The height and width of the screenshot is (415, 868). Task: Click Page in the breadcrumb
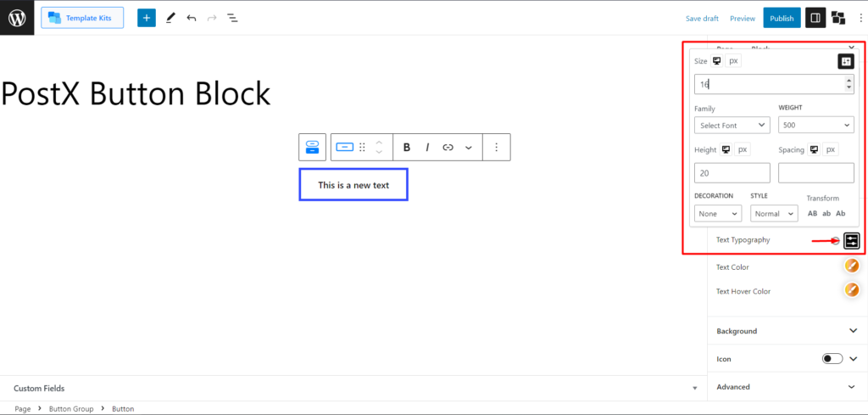tap(23, 409)
